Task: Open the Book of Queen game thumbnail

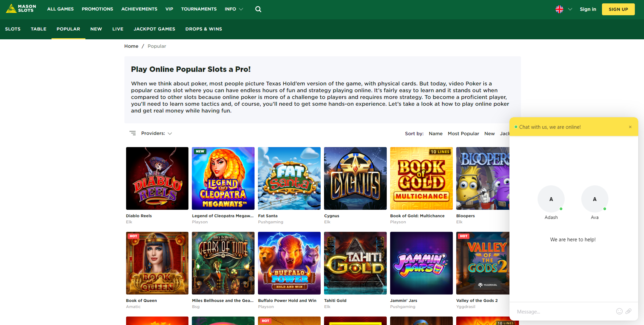Action: point(157,263)
